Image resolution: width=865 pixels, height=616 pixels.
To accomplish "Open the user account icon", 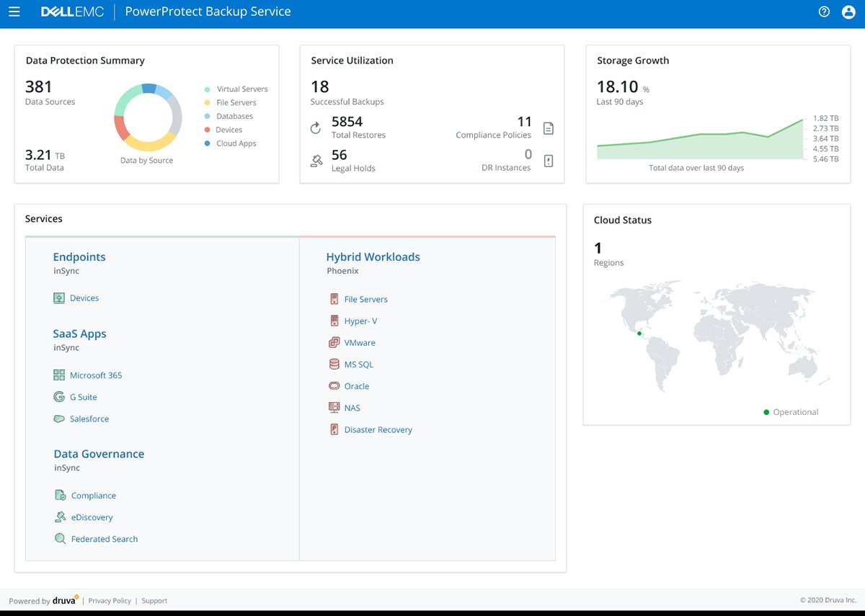I will click(848, 12).
